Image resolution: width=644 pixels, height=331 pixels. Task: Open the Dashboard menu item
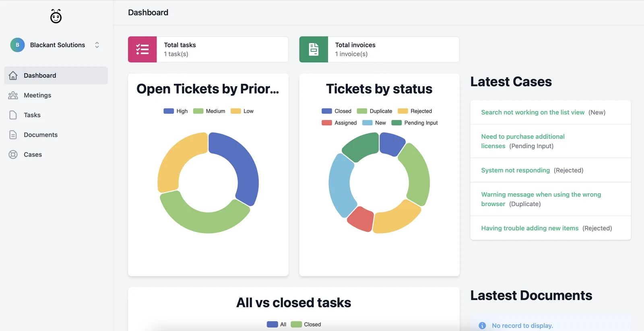[x=56, y=75]
